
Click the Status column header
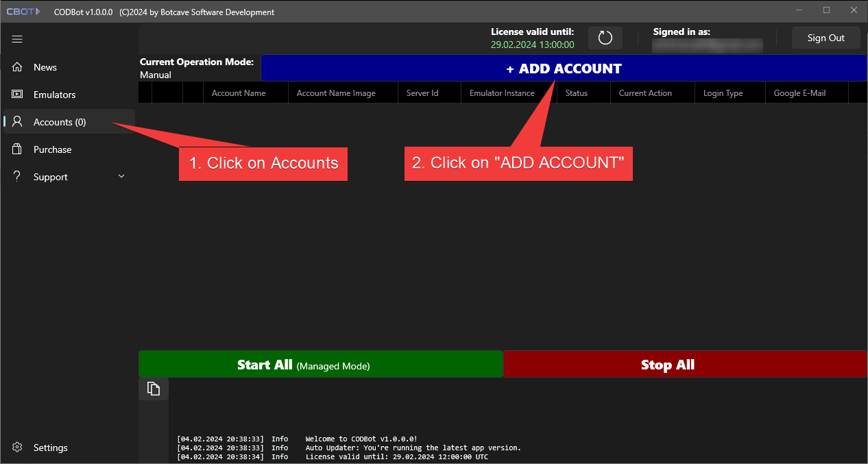576,93
